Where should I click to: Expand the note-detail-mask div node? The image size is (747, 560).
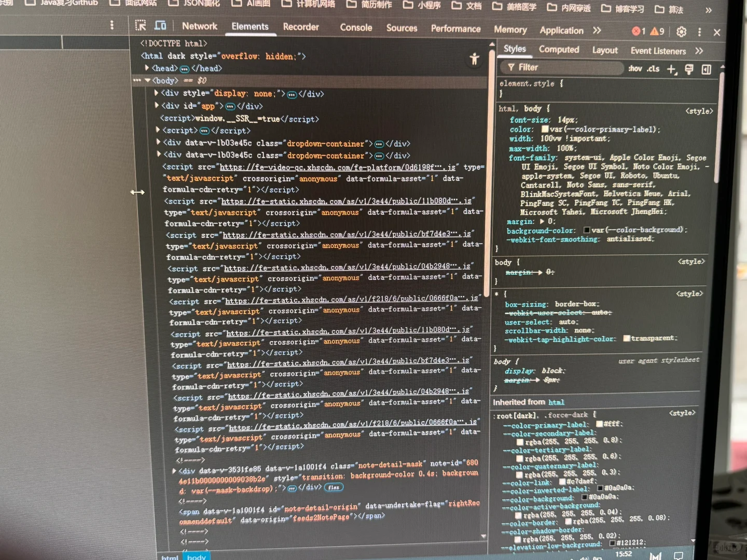[x=174, y=471]
